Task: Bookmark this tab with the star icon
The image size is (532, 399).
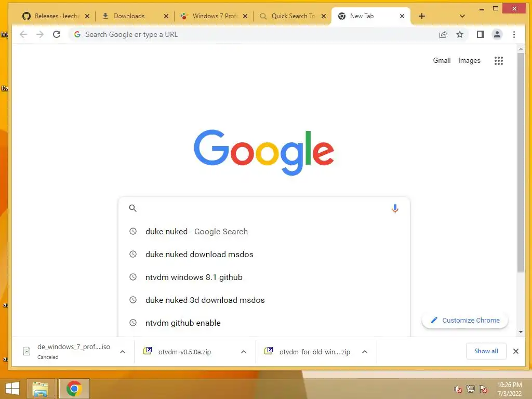Action: 460,34
